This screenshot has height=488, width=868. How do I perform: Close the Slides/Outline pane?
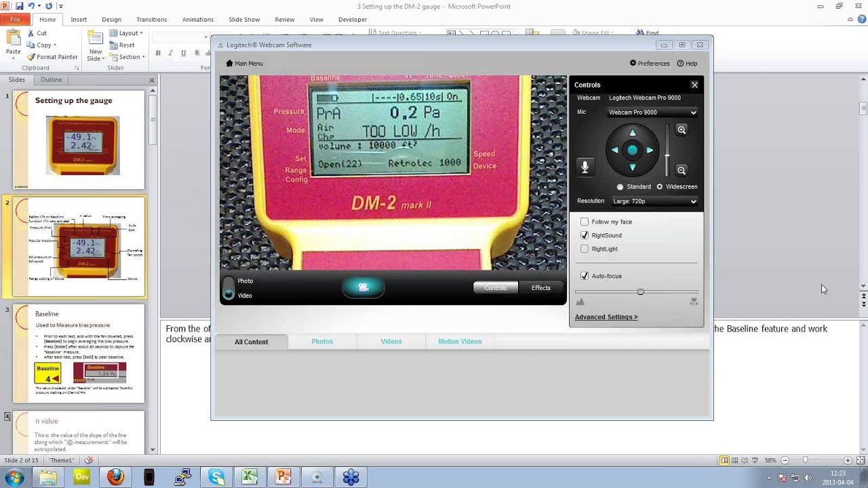coord(152,80)
